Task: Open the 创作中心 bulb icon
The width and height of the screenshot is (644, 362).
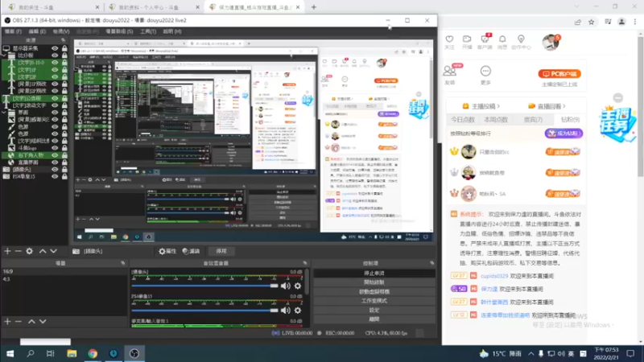Action: click(x=521, y=42)
